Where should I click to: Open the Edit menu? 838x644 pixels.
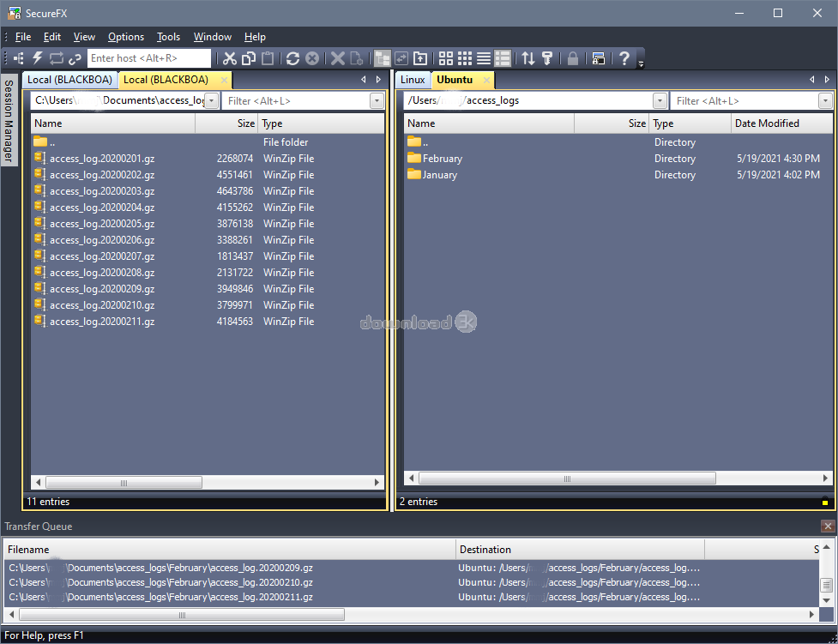(52, 37)
